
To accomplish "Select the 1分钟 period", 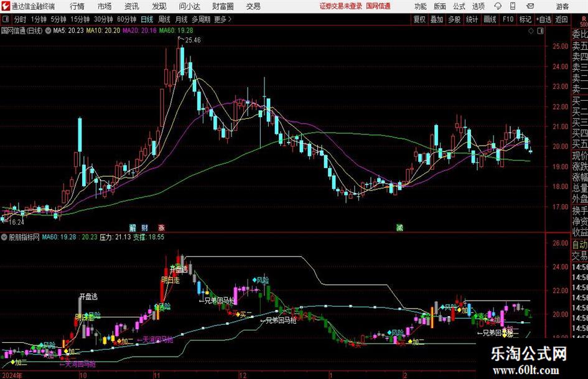I will (x=39, y=19).
